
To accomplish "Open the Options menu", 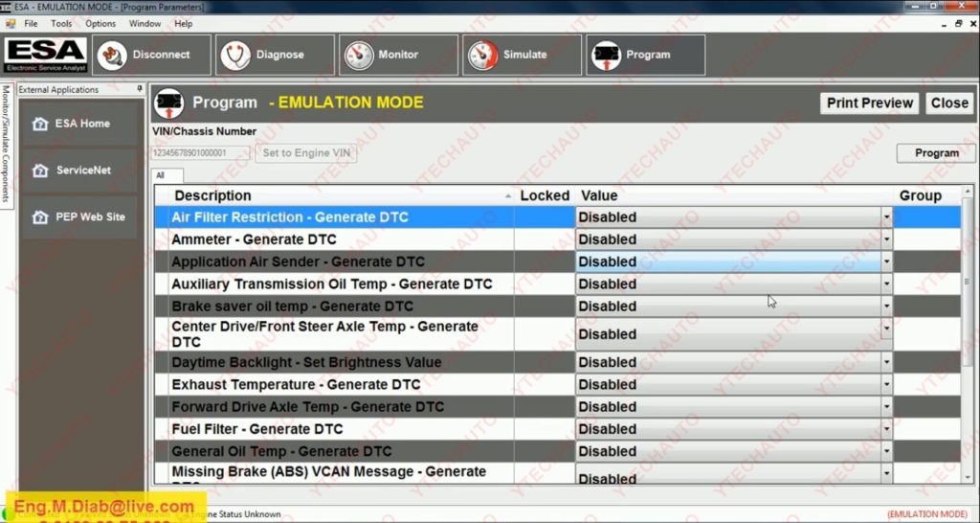I will pos(100,24).
